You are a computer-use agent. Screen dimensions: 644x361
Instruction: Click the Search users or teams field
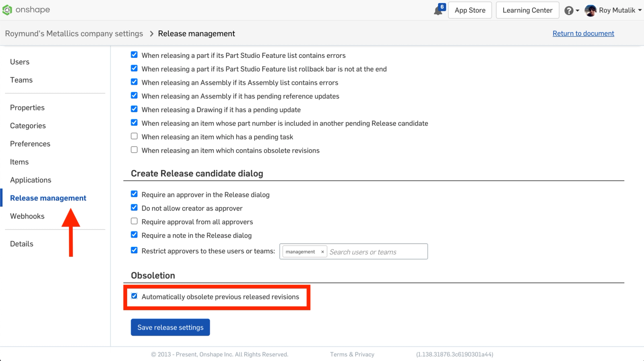click(376, 252)
